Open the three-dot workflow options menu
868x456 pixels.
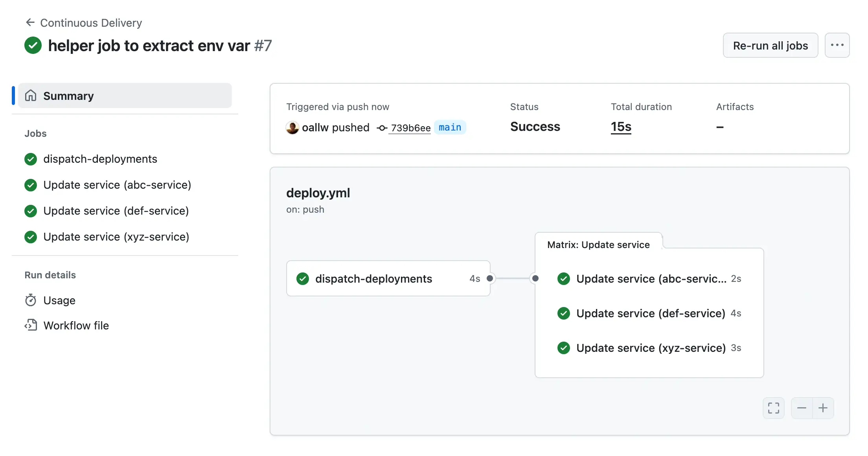click(837, 45)
